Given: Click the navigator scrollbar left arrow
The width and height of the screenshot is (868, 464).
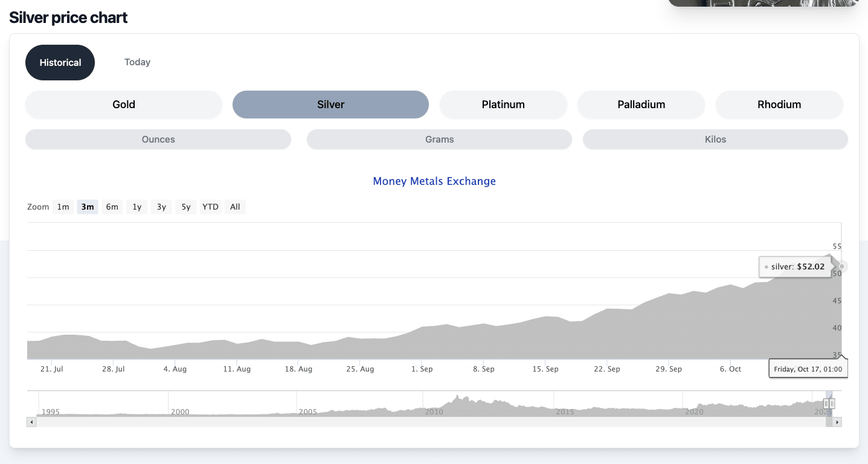Looking at the screenshot, I should pos(31,422).
